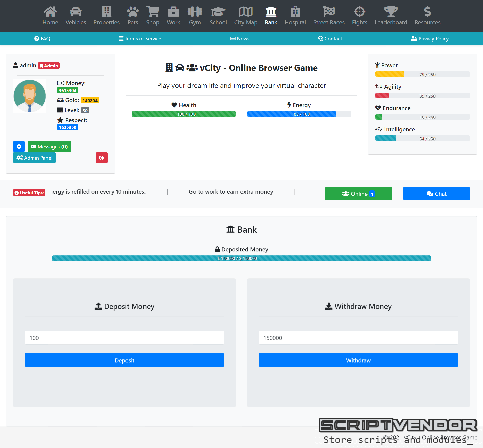Click the Energy progress bar
The height and width of the screenshot is (448, 483).
click(x=299, y=114)
